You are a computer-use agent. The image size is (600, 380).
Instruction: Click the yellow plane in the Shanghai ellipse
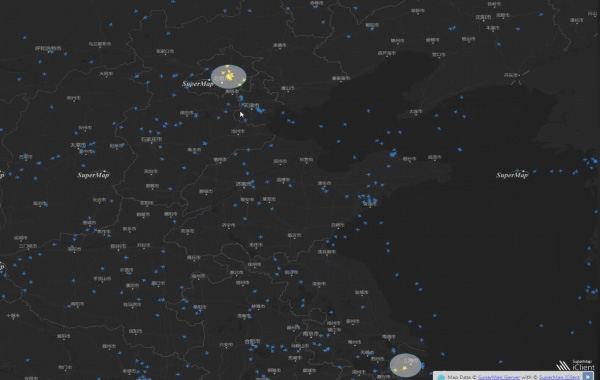click(x=404, y=368)
